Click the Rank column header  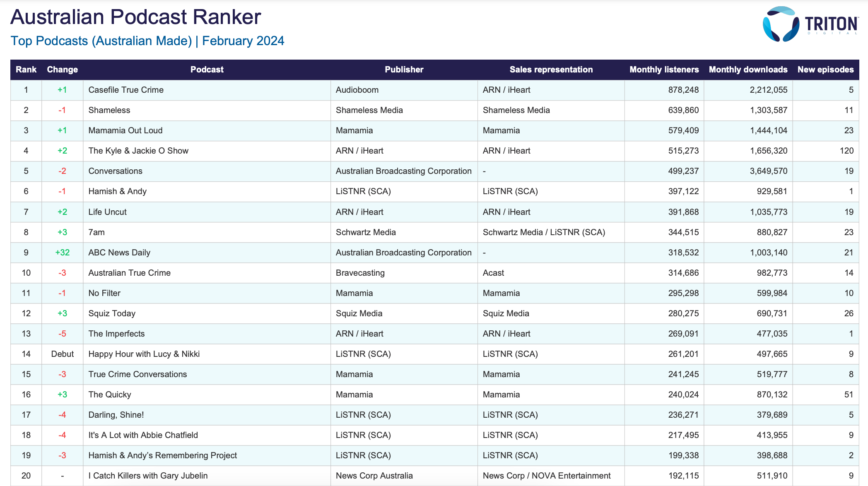[x=26, y=70]
